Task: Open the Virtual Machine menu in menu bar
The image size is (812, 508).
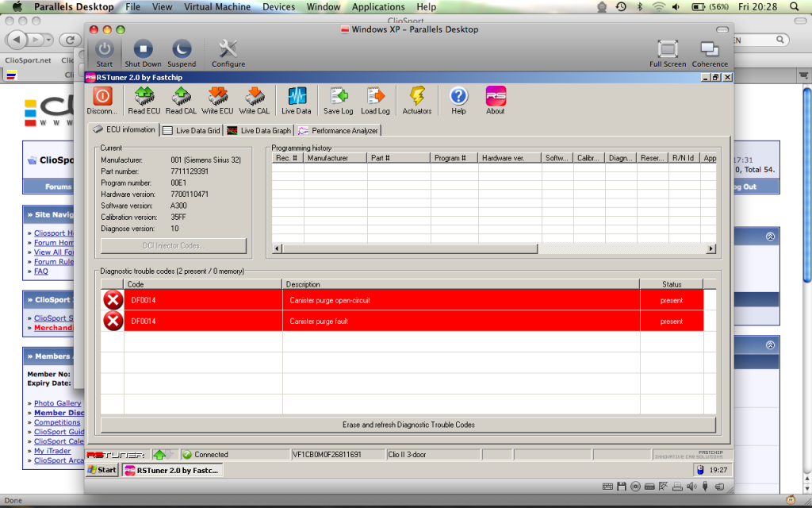Action: (x=218, y=7)
